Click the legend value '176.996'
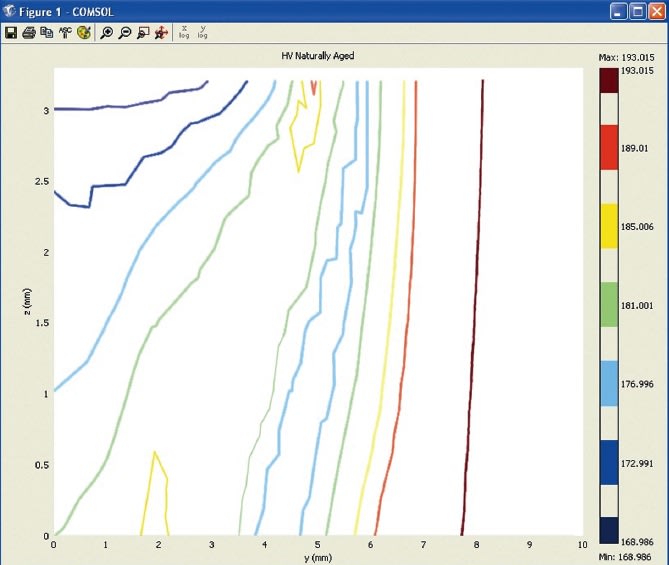The image size is (669, 565). (637, 384)
